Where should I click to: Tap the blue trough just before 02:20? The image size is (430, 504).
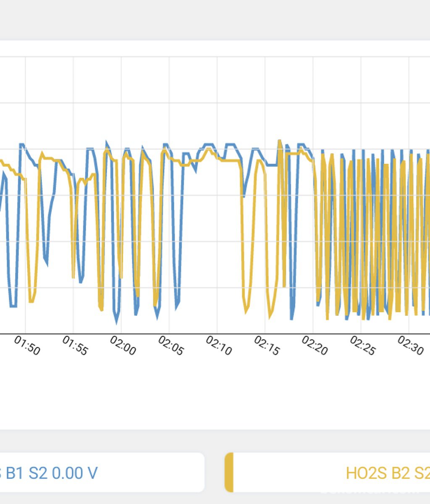[x=292, y=317]
